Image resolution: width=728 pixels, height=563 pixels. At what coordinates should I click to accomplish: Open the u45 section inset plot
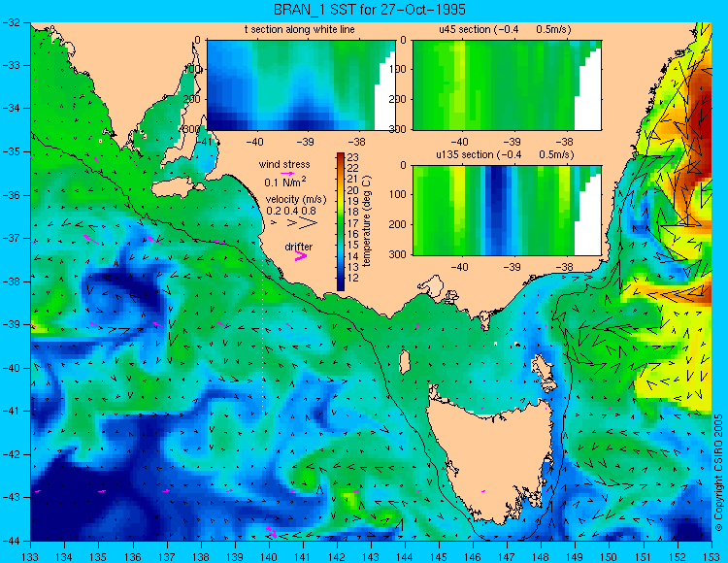[507, 85]
